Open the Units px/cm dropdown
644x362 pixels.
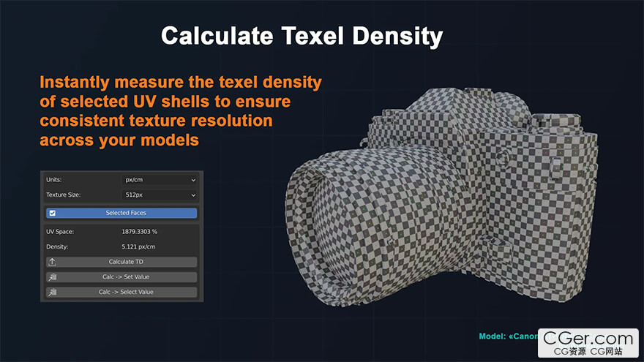pos(159,179)
